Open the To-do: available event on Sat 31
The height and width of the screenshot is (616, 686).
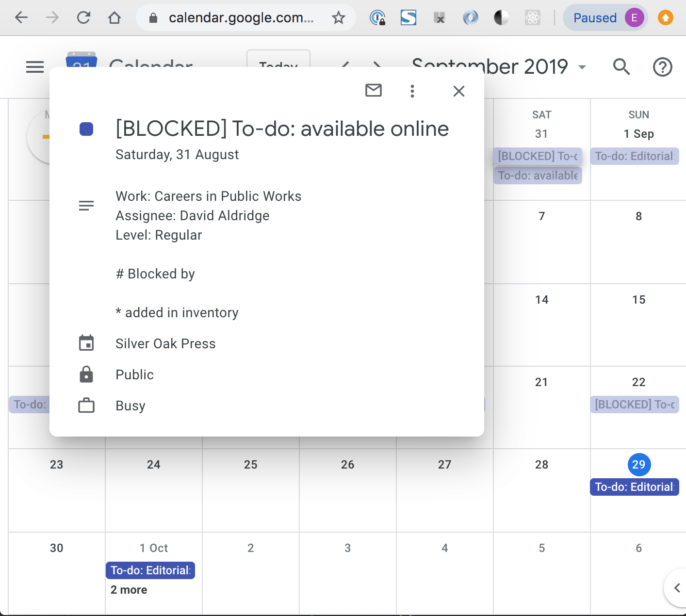[x=537, y=176]
